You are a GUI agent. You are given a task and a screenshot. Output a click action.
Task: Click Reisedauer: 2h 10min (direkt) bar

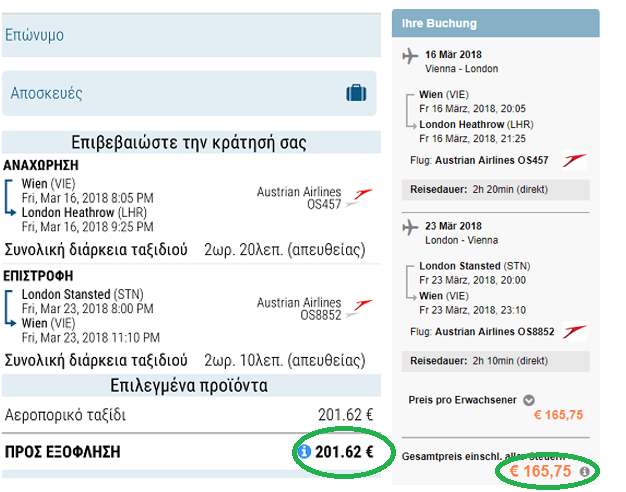click(x=495, y=361)
